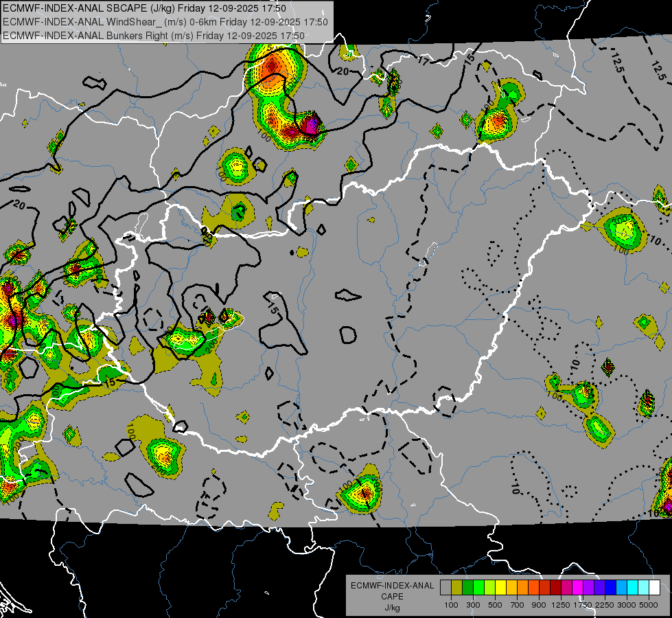672x618 pixels.
Task: Pick the cyan legend swatch after 3000
Action: 633,587
